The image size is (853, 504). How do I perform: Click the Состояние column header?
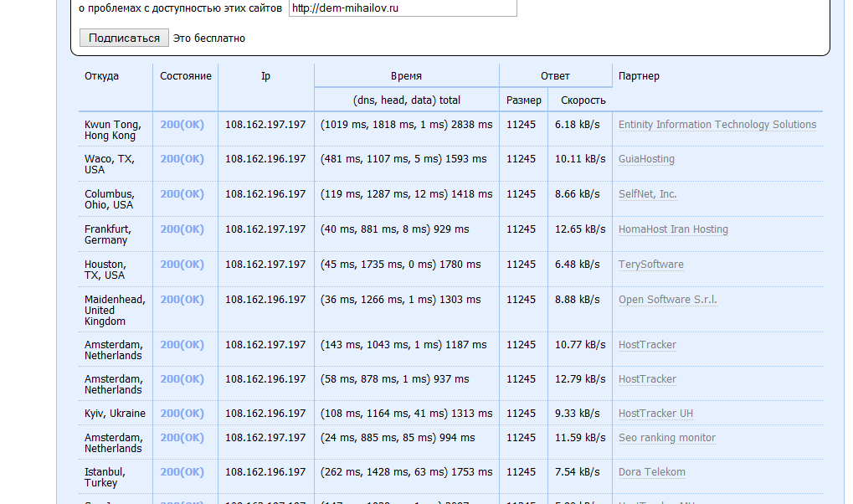point(185,76)
